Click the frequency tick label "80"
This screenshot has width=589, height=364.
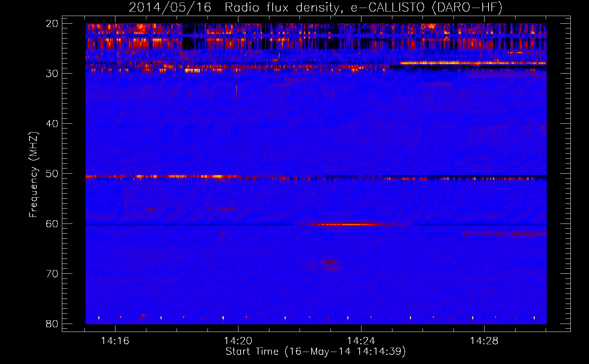pos(52,324)
